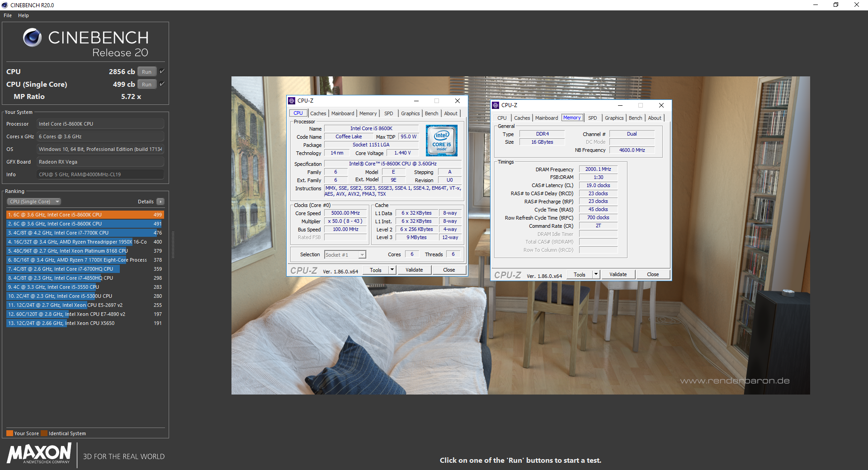This screenshot has width=868, height=470.
Task: Expand Tools dropdown arrow in left CPU-Z window
Action: (392, 270)
